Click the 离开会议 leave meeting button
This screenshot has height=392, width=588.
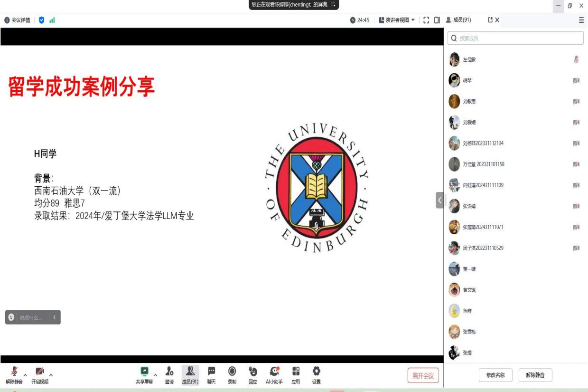click(423, 376)
